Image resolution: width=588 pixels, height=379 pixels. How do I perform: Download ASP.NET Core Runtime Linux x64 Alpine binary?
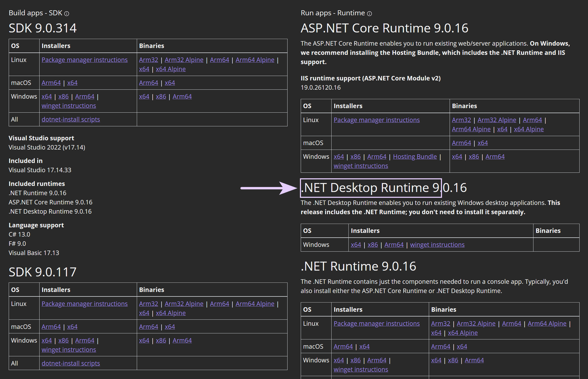[529, 129]
